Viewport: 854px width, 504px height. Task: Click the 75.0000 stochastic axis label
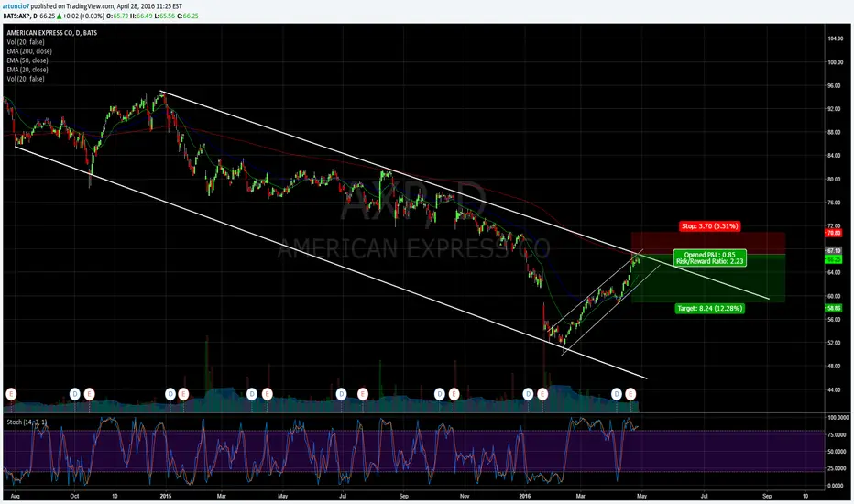click(x=838, y=434)
